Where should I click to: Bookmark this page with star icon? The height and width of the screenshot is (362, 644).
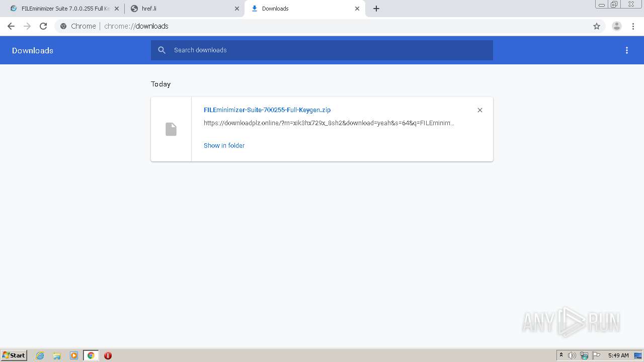pos(597,26)
